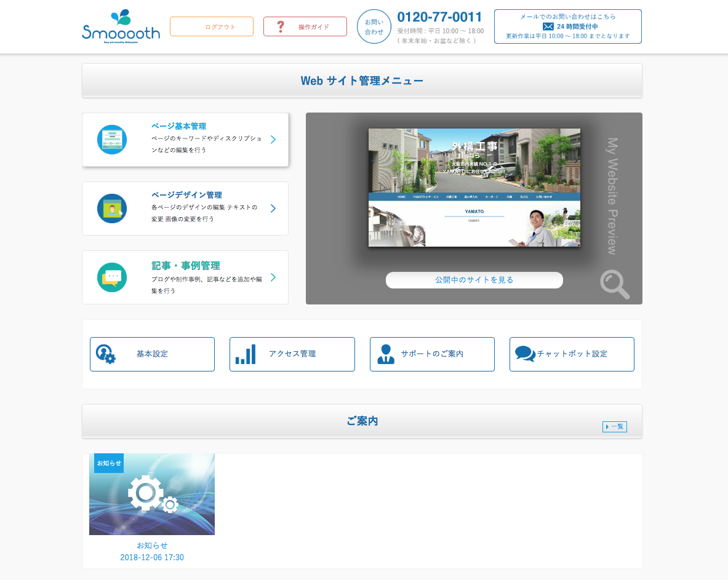Click the Smooooth logo
728x580 pixels.
121,26
